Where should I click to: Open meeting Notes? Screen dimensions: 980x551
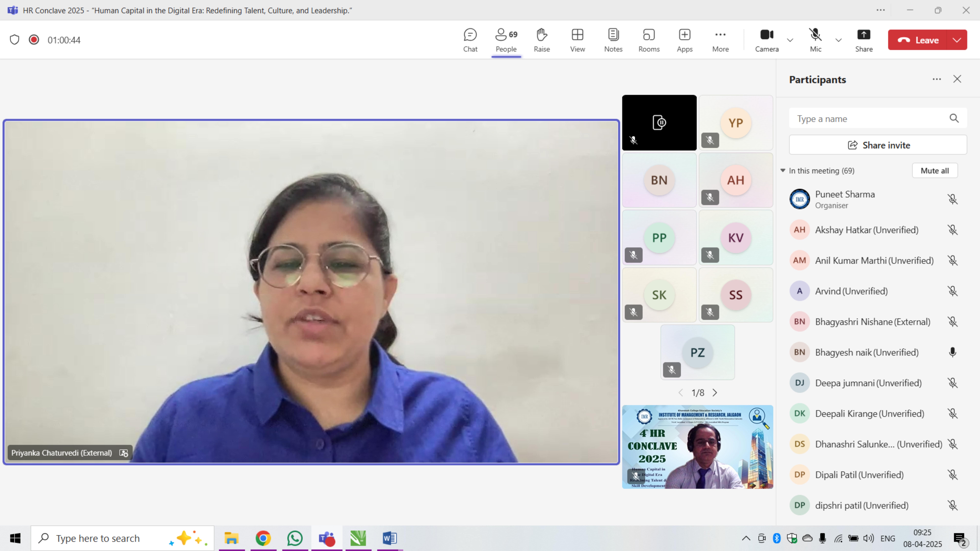click(x=613, y=40)
